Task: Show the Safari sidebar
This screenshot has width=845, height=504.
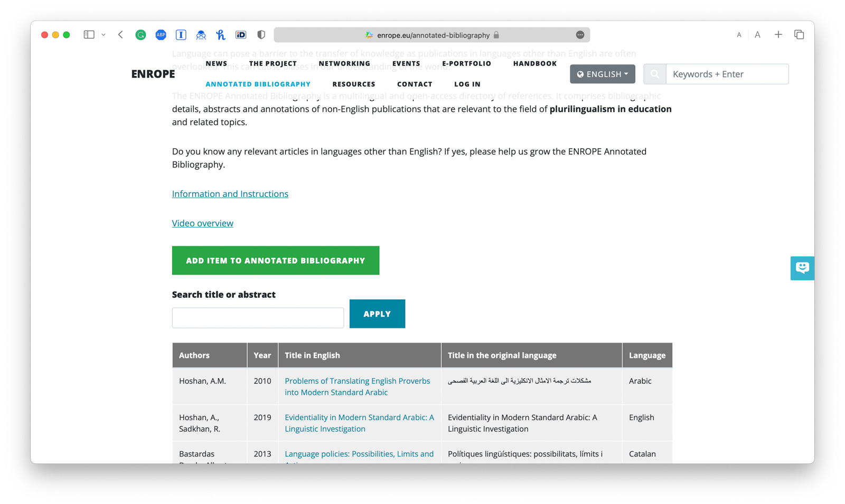Action: pos(89,35)
